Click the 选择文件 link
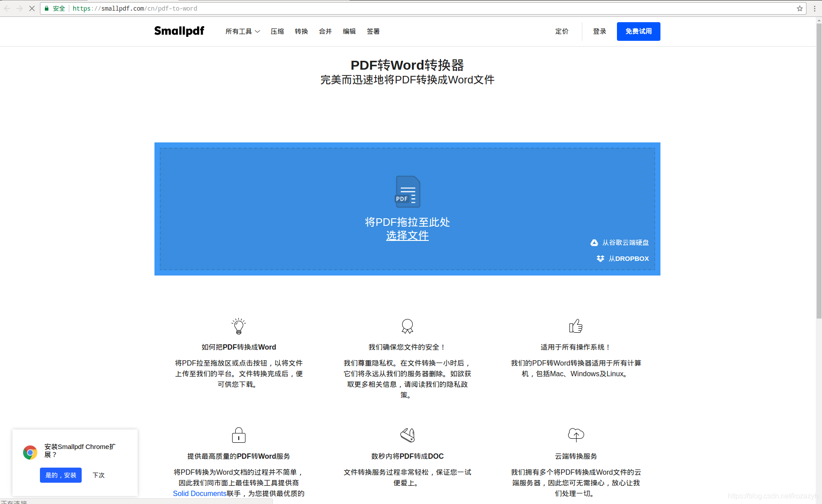The height and width of the screenshot is (504, 822). (x=407, y=236)
